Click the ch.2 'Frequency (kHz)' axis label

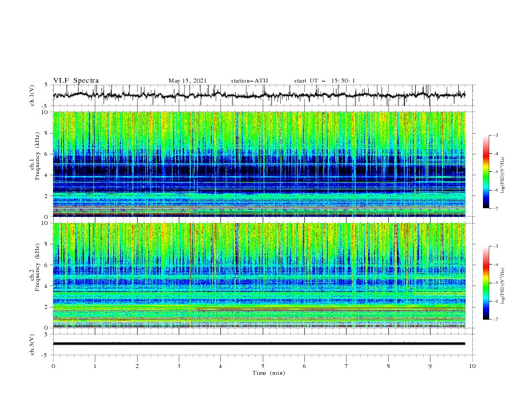pyautogui.click(x=38, y=267)
